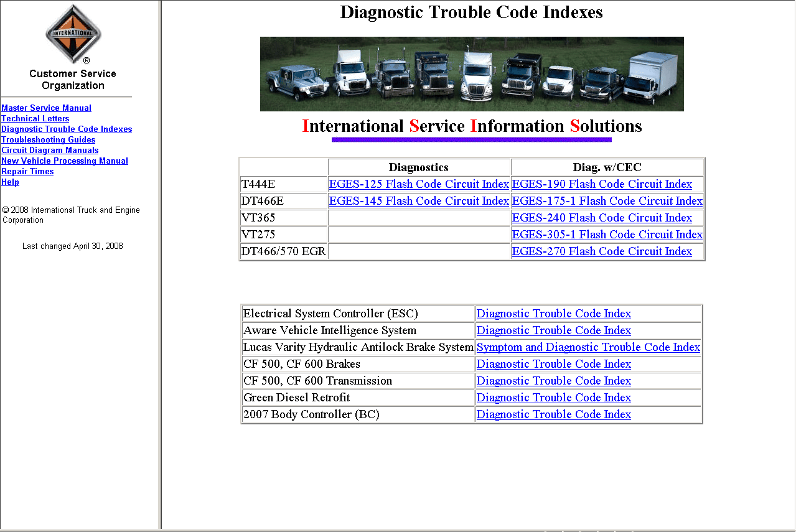Open Green Diesel Retrofit trouble code index
This screenshot has height=532, width=796.
(553, 398)
